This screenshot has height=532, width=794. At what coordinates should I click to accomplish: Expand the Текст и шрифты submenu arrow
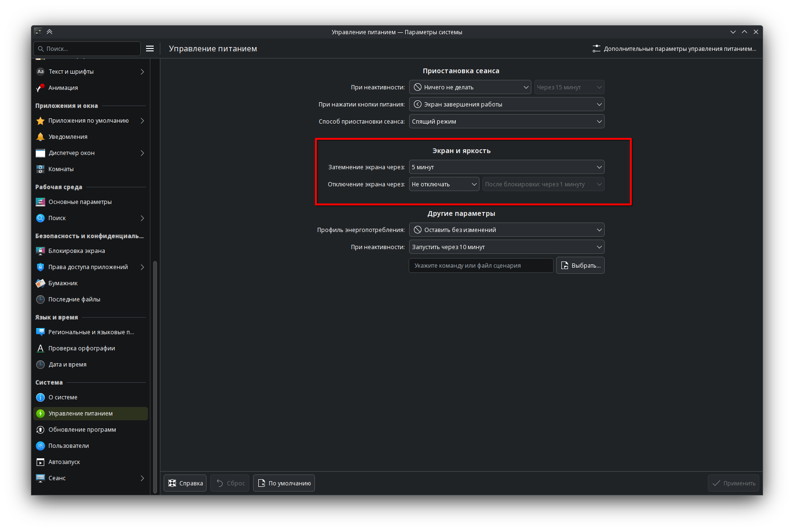pyautogui.click(x=142, y=72)
